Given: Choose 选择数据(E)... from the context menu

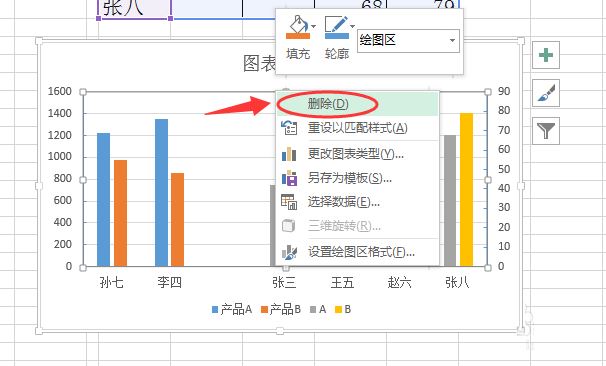Looking at the screenshot, I should pos(357,202).
